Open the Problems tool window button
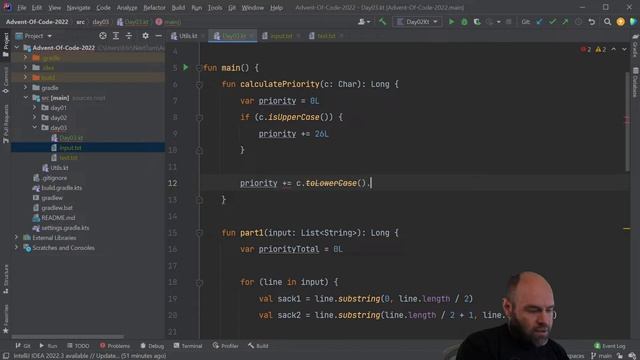 tap(115, 346)
